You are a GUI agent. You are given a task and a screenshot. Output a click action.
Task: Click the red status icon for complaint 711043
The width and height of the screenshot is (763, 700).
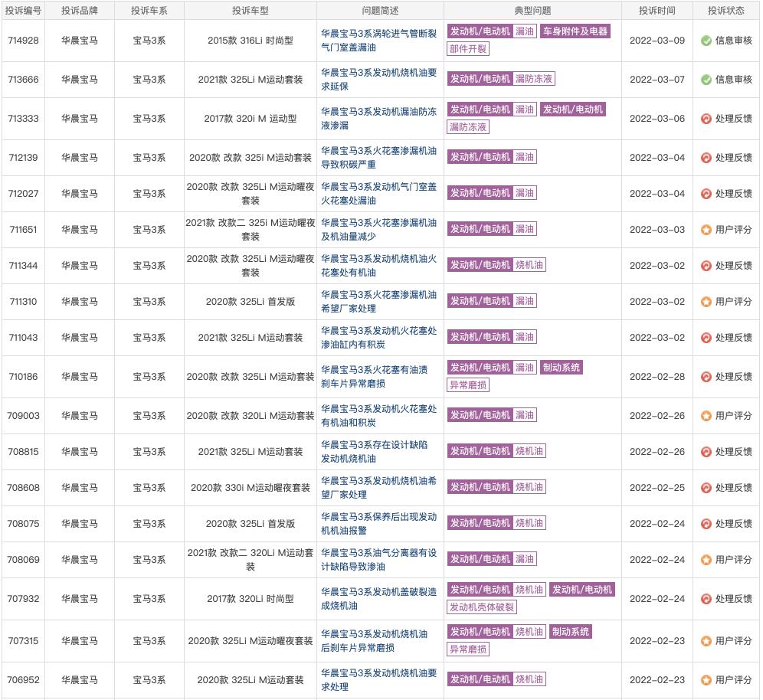pyautogui.click(x=706, y=338)
